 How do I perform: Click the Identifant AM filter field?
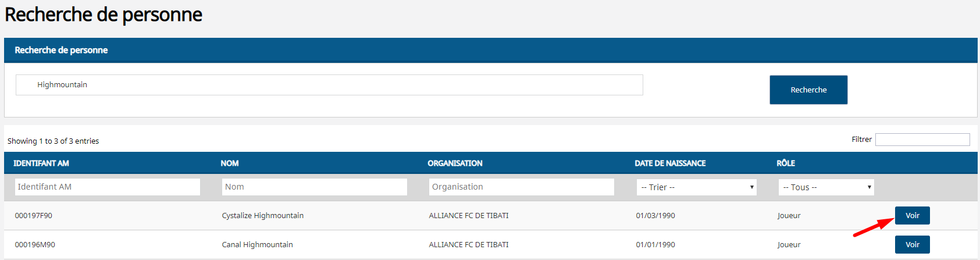pos(107,187)
